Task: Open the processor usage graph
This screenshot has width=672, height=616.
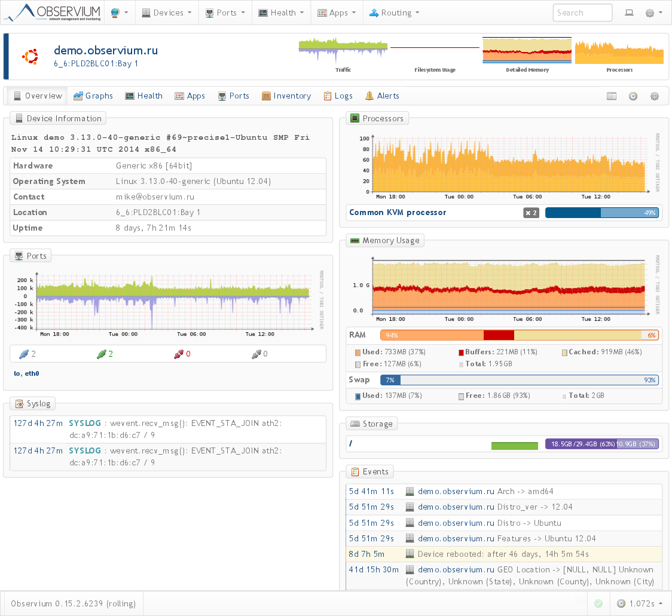Action: [505, 167]
